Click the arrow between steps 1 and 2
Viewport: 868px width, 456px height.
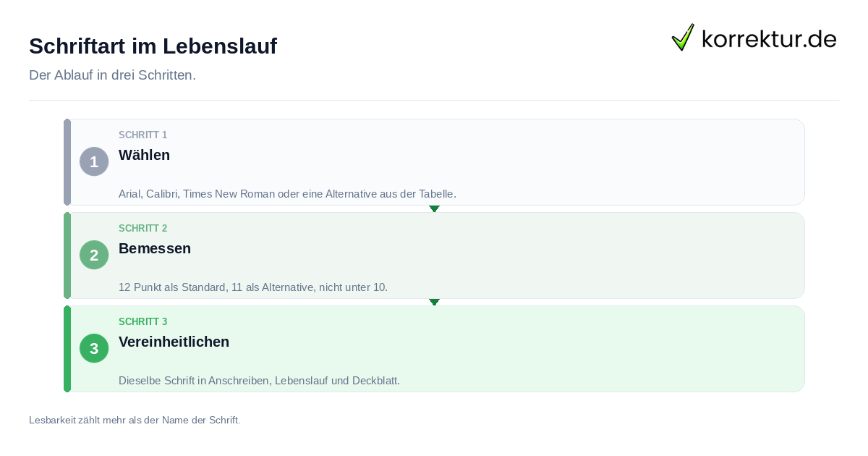pos(434,208)
